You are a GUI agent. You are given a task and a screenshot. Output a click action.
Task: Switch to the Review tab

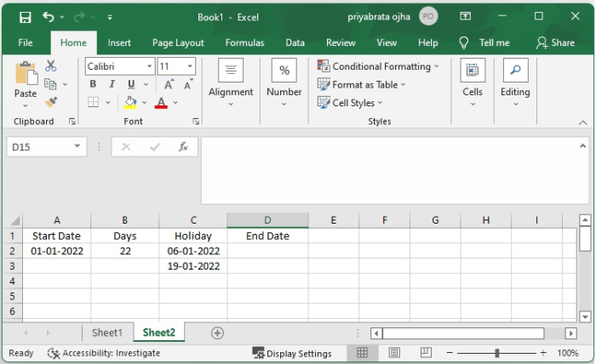click(341, 43)
